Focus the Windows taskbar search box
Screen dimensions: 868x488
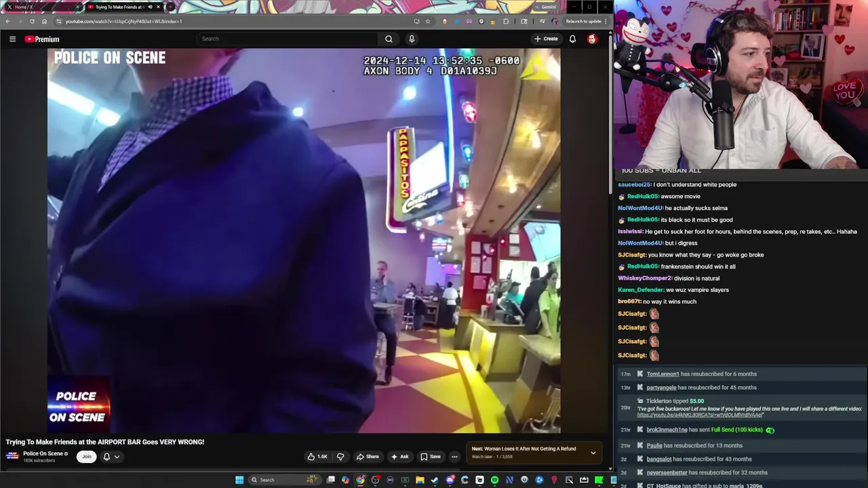pos(283,480)
